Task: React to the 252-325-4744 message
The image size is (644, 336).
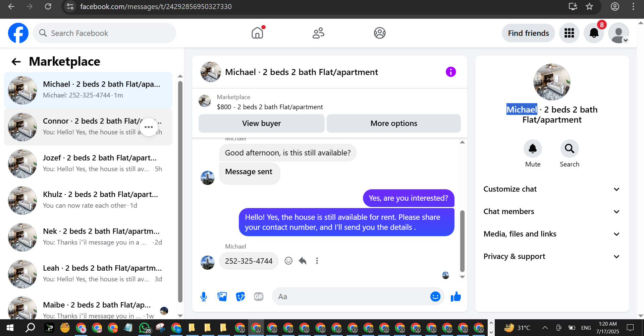Action: pos(288,261)
